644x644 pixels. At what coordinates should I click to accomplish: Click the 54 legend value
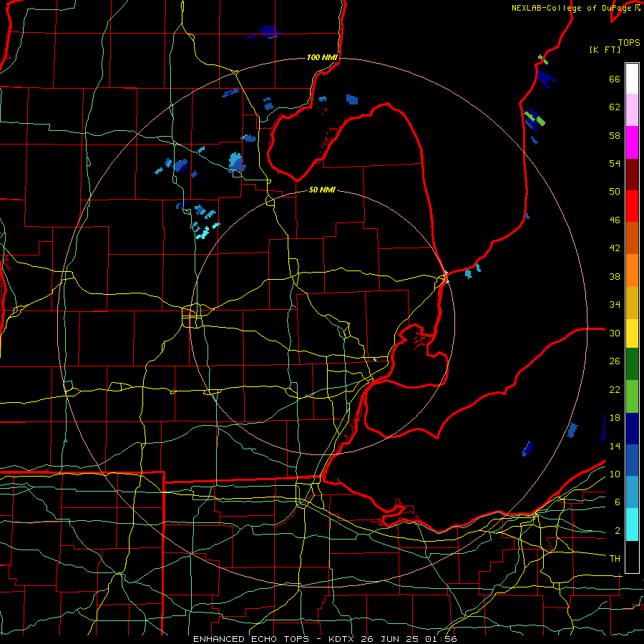(615, 163)
